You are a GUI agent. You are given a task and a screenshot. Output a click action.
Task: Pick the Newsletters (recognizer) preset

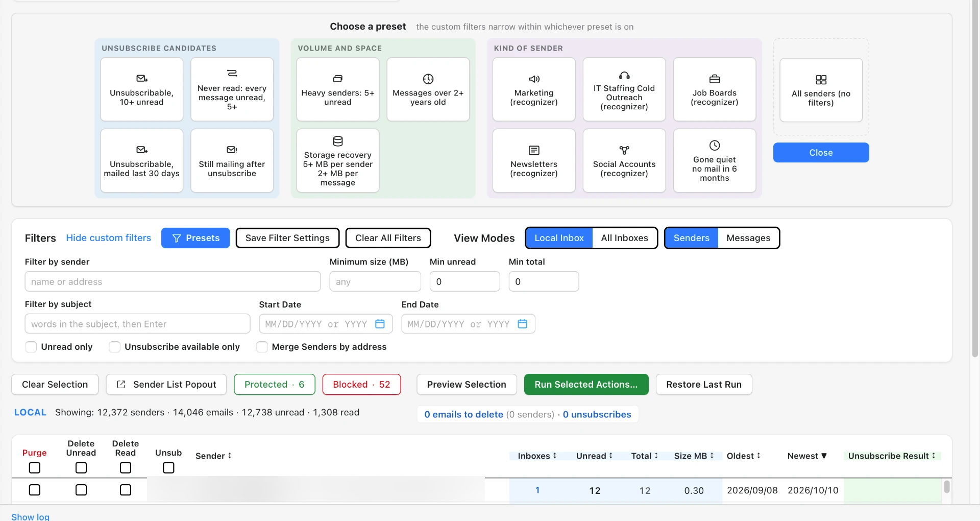(x=534, y=160)
